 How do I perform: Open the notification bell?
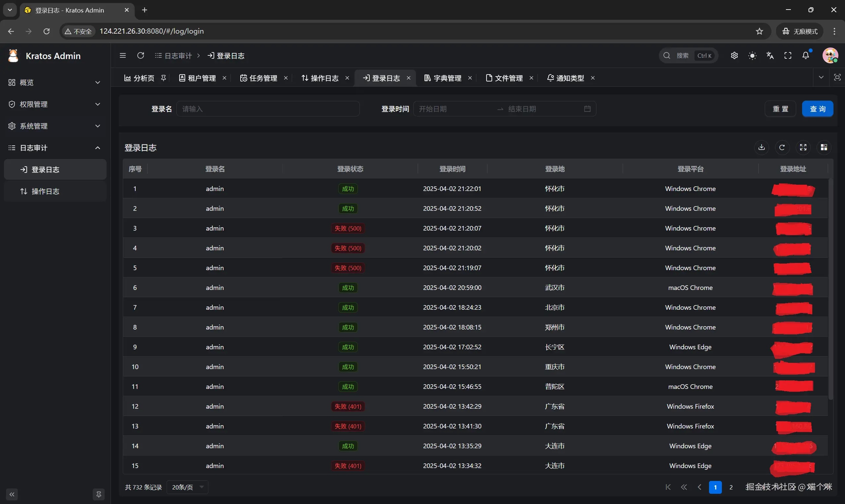pos(806,56)
